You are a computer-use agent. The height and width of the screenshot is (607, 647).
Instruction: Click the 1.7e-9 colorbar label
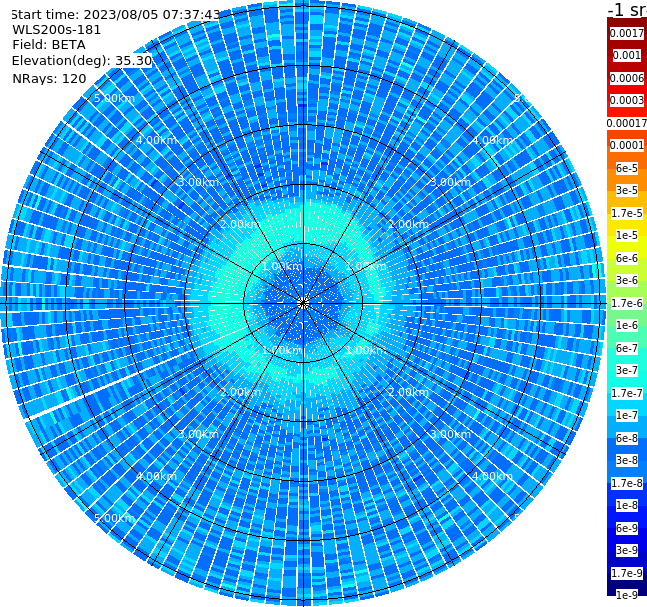pos(627,573)
